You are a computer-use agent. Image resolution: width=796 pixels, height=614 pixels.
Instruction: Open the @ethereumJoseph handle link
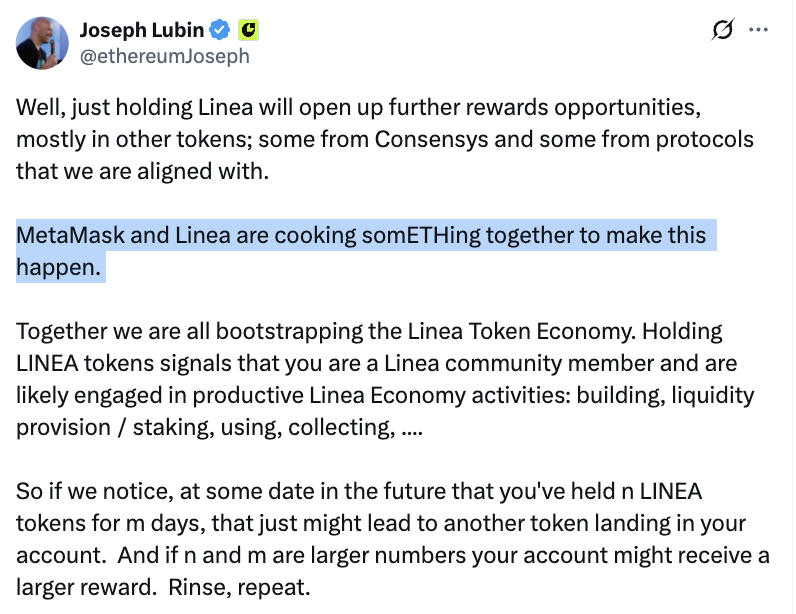coord(164,56)
